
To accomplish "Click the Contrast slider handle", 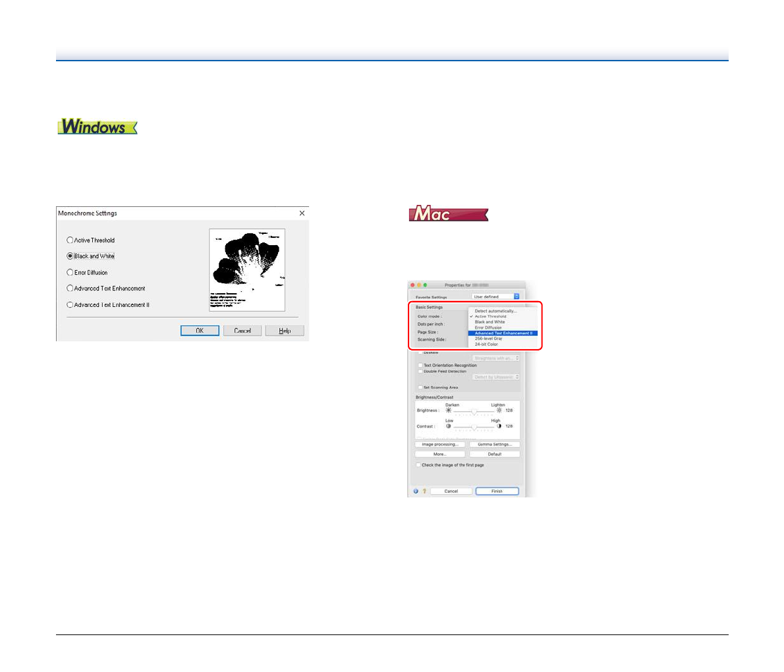I will coord(474,427).
